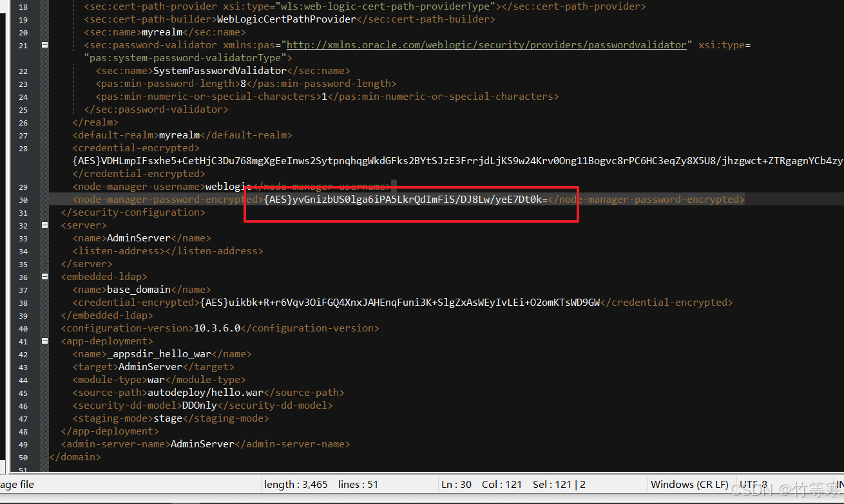The height and width of the screenshot is (504, 844).
Task: Collapse the server element fold marker
Action: (44, 225)
